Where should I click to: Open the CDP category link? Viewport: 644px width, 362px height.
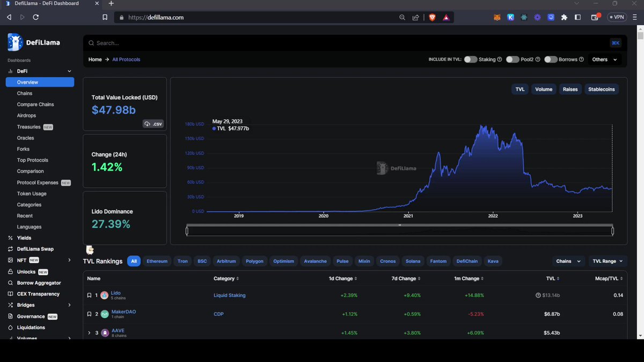[x=218, y=314]
